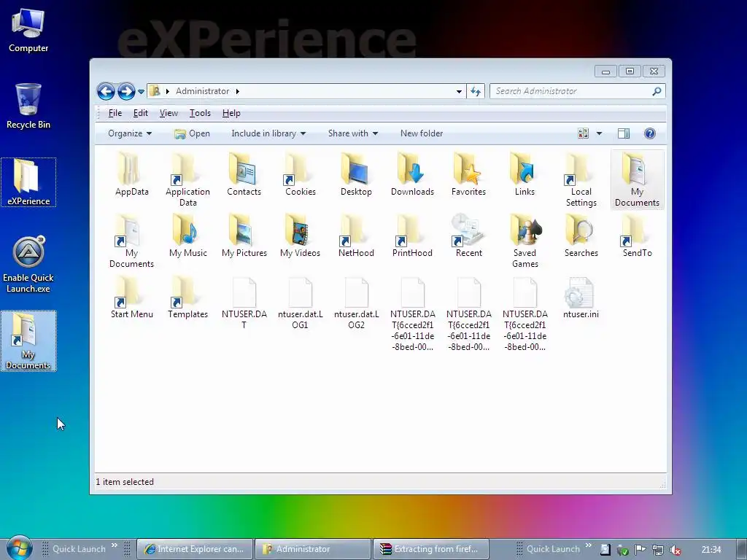Select the NTUSER.DAT file

click(x=244, y=303)
